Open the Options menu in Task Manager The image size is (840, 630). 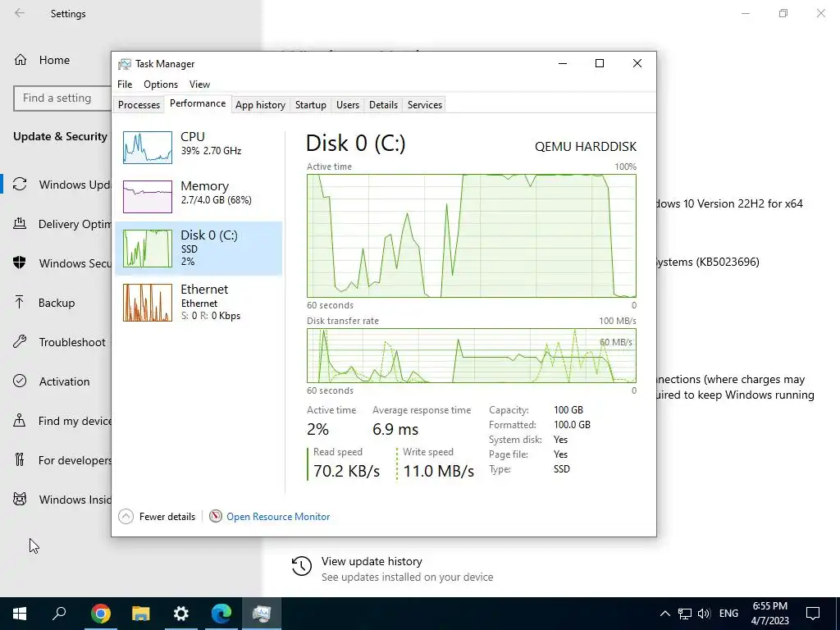click(161, 84)
